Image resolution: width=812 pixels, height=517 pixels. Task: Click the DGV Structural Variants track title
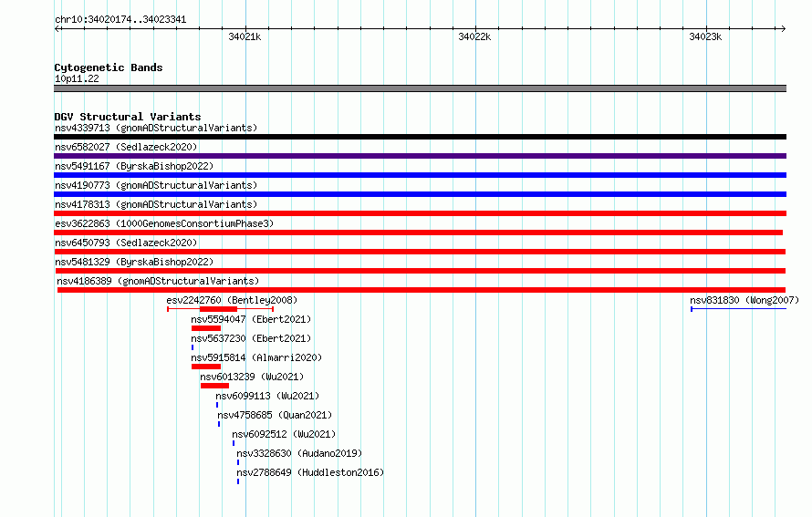(x=128, y=117)
